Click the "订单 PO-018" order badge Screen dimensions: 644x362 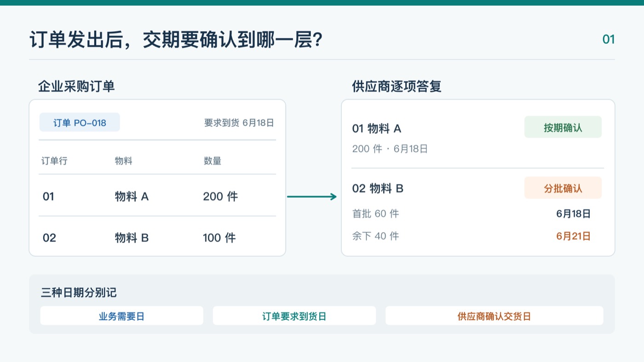coord(80,122)
